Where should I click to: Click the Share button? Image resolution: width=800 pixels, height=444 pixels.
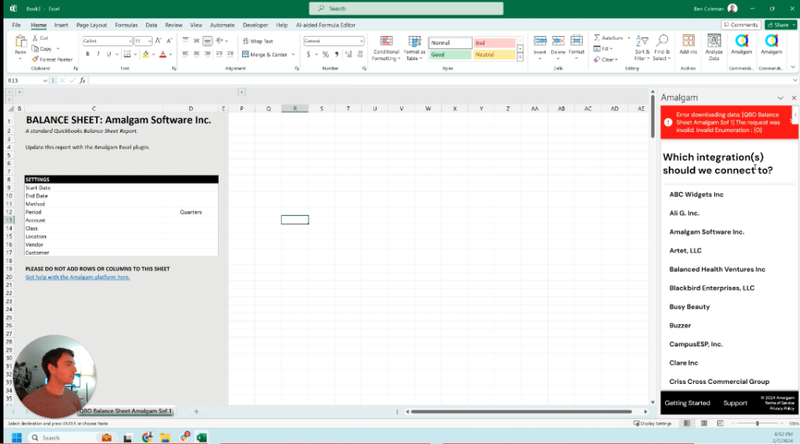tap(781, 24)
